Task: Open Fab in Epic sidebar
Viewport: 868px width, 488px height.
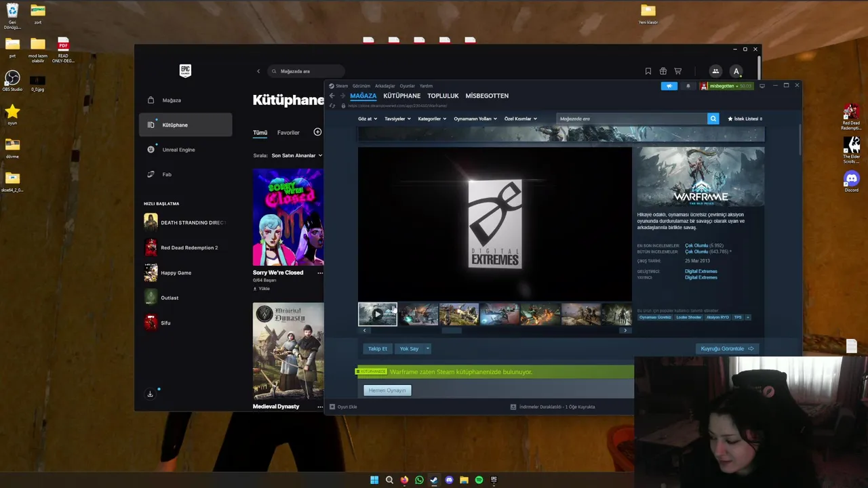Action: pos(186,174)
